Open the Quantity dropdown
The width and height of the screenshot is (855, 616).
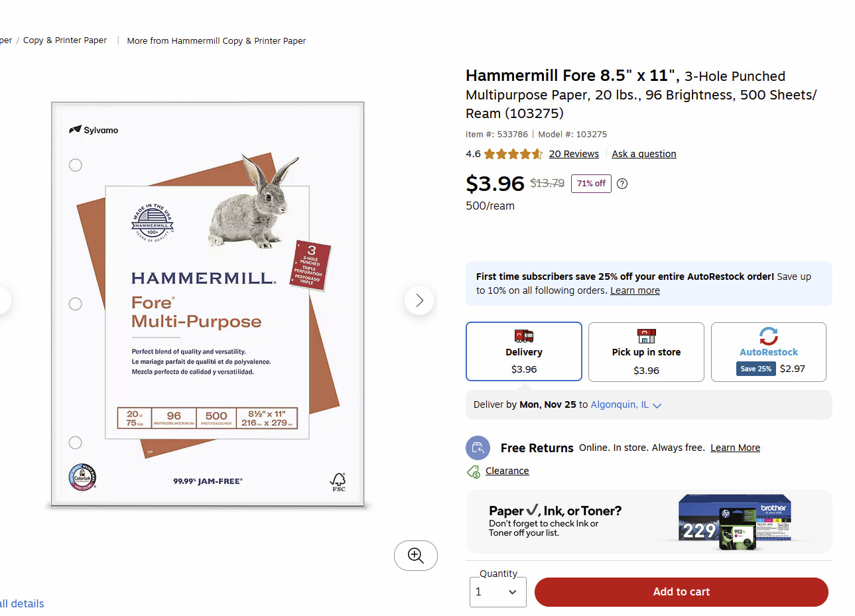[498, 592]
